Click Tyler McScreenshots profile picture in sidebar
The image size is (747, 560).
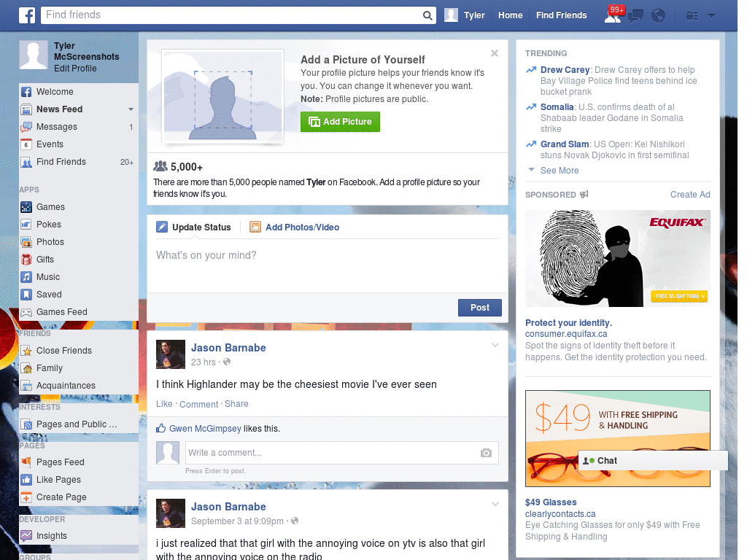pyautogui.click(x=34, y=55)
